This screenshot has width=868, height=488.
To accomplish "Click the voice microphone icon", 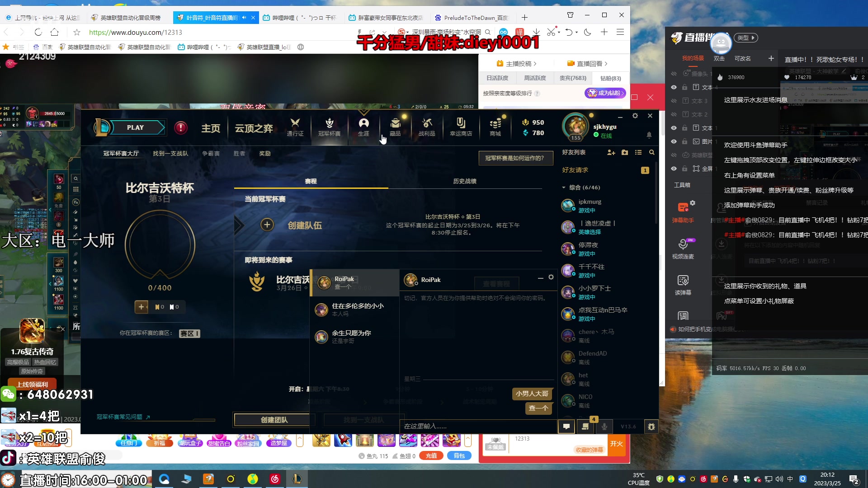I will 604,426.
